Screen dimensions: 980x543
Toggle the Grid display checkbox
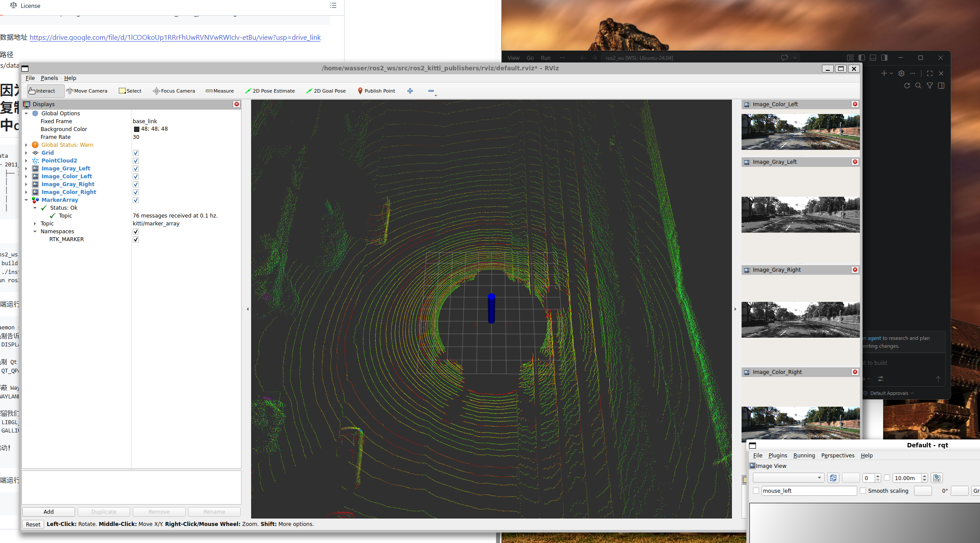pos(136,153)
